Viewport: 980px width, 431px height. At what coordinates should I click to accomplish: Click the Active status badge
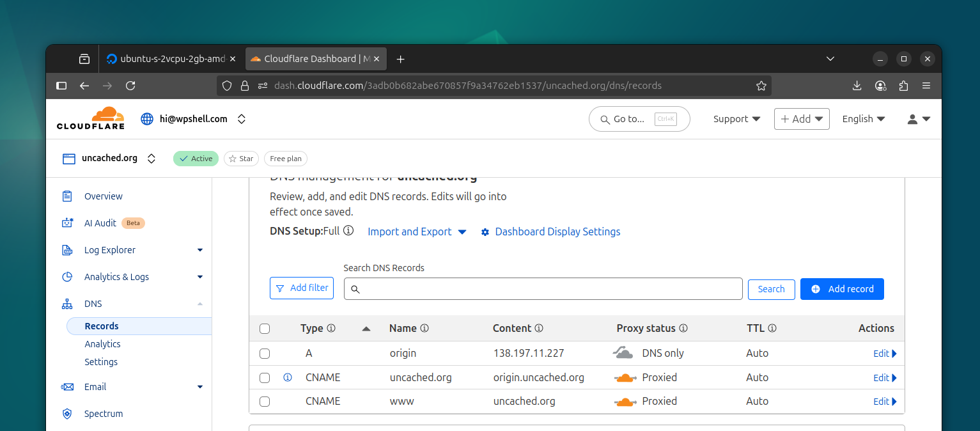pyautogui.click(x=196, y=159)
